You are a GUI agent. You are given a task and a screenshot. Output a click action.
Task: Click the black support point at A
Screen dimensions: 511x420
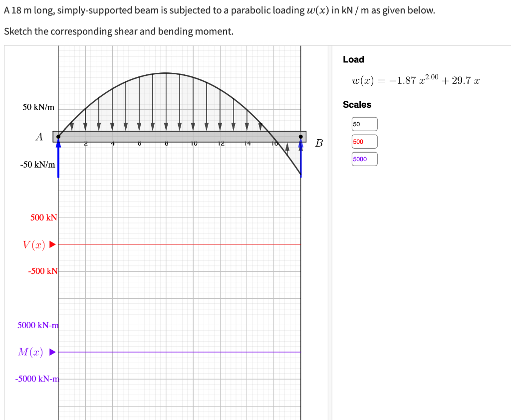[x=58, y=137]
